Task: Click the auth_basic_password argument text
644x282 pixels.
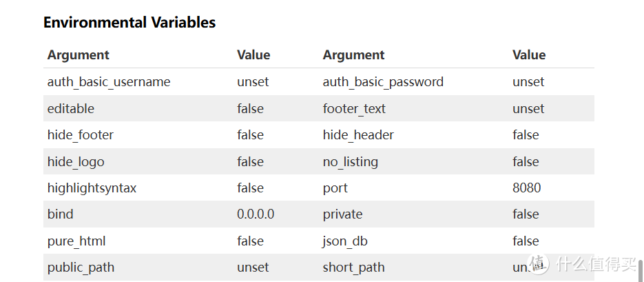Action: click(383, 82)
